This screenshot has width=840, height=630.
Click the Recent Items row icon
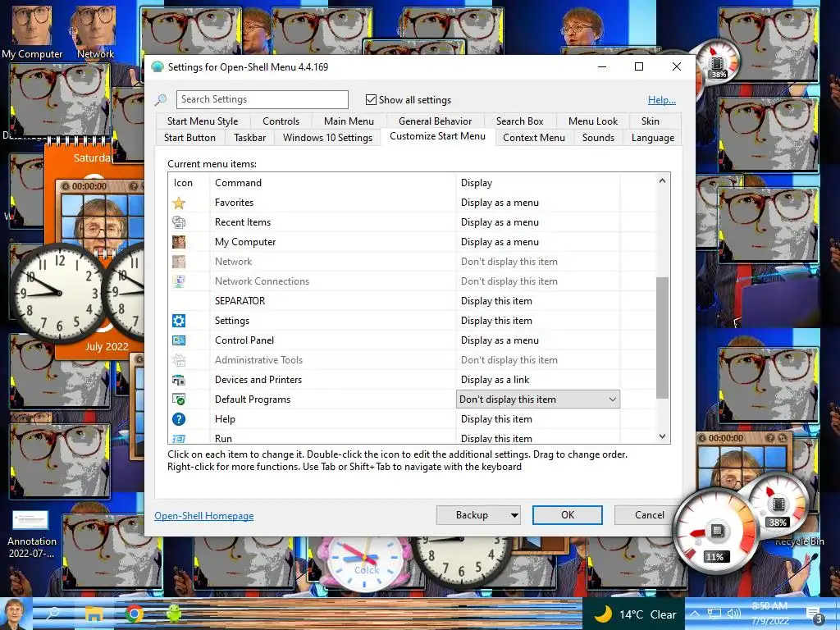[x=178, y=222]
